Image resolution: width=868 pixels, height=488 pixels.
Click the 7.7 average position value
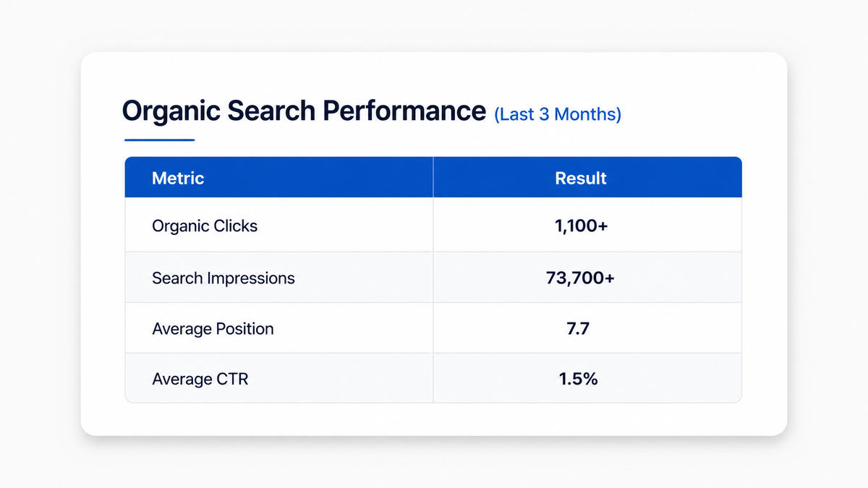(x=578, y=329)
